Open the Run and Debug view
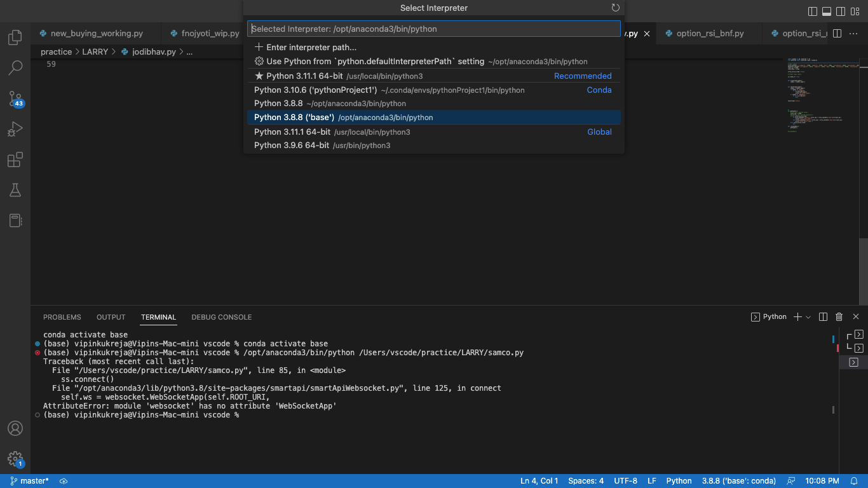Image resolution: width=868 pixels, height=488 pixels. tap(15, 129)
